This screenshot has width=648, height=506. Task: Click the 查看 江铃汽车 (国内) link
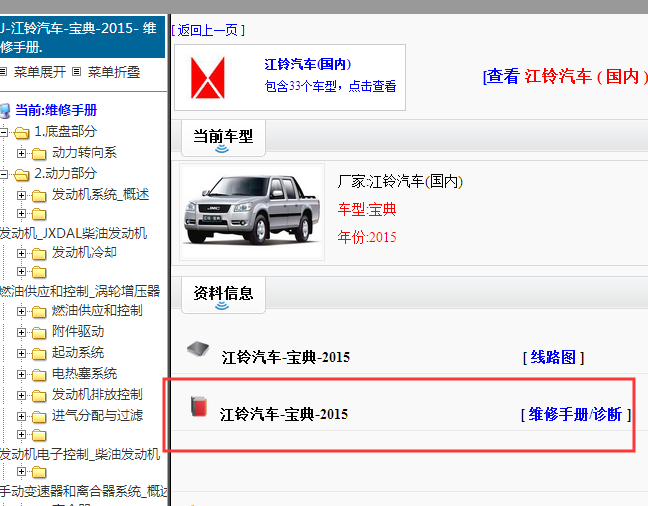(x=565, y=76)
